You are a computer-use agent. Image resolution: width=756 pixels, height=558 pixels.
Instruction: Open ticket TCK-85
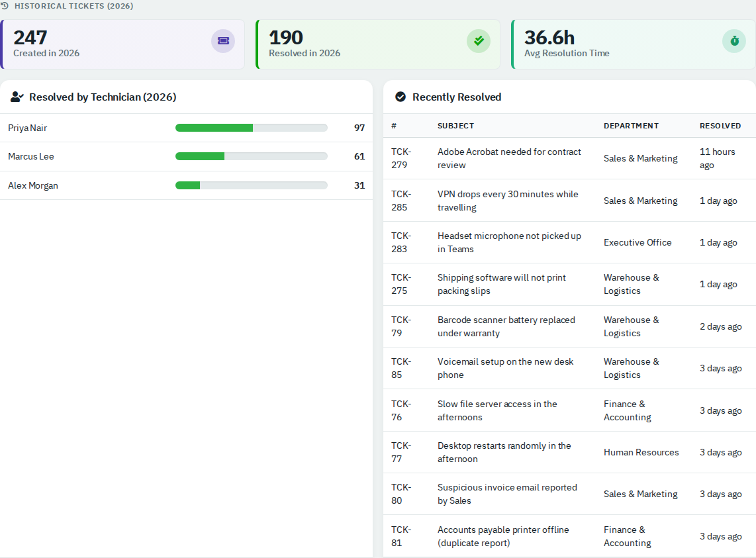pos(401,368)
